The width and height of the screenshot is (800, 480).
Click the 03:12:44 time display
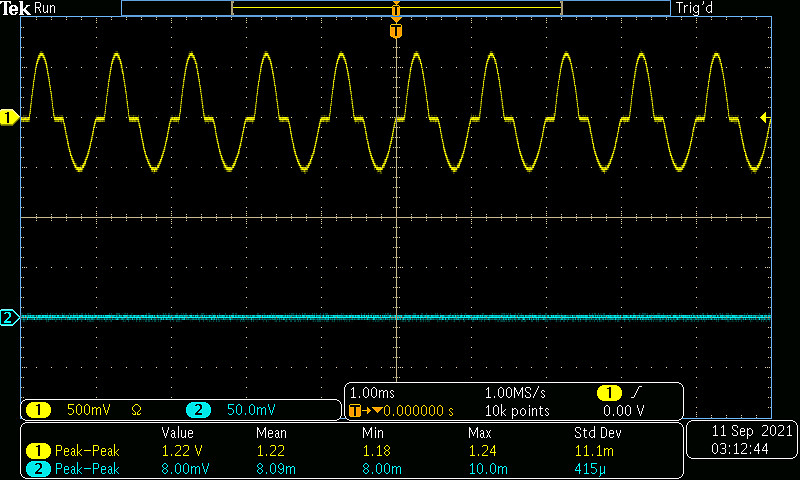coord(740,449)
